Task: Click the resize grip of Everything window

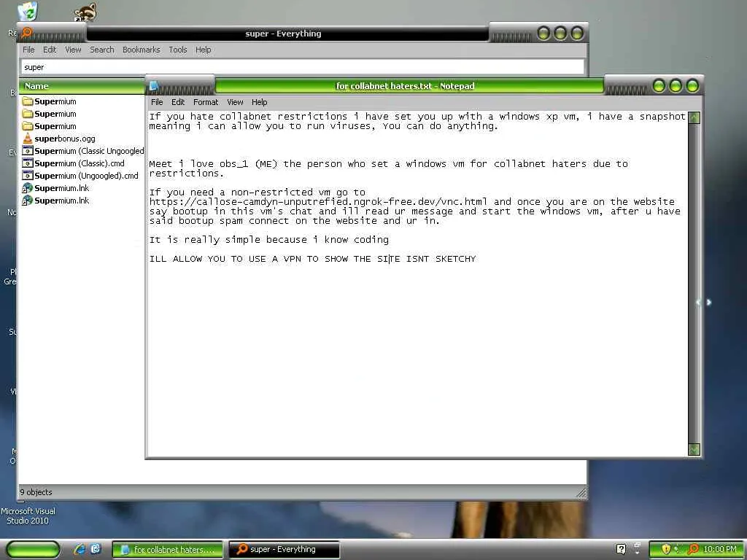Action: [x=581, y=493]
